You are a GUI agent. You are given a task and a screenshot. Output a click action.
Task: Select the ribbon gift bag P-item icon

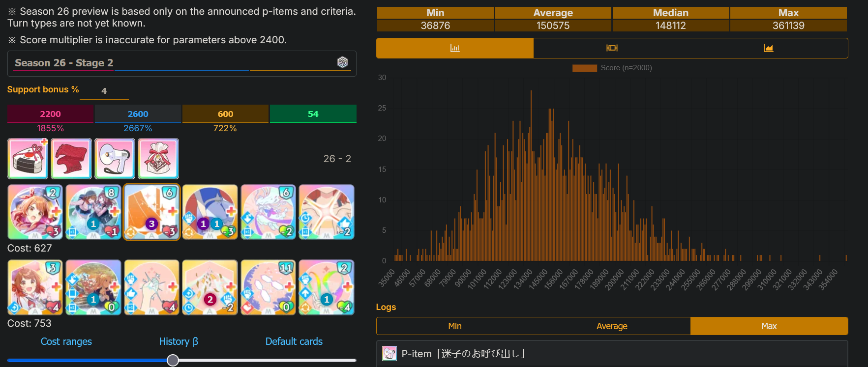point(158,159)
